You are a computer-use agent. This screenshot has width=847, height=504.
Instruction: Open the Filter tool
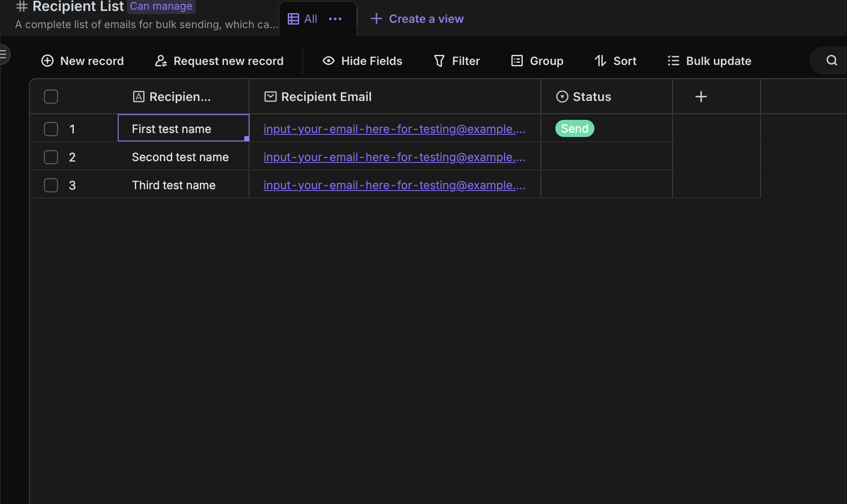[457, 61]
